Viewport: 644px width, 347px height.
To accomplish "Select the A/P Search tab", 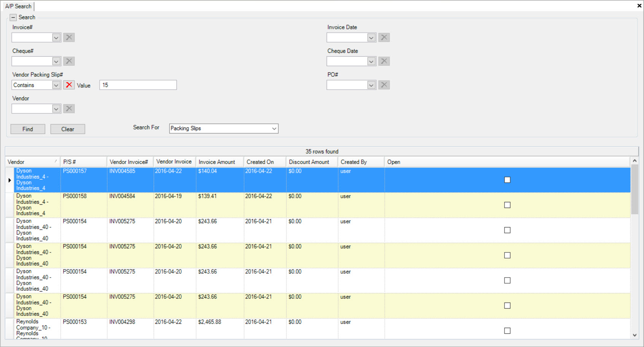I will point(18,6).
